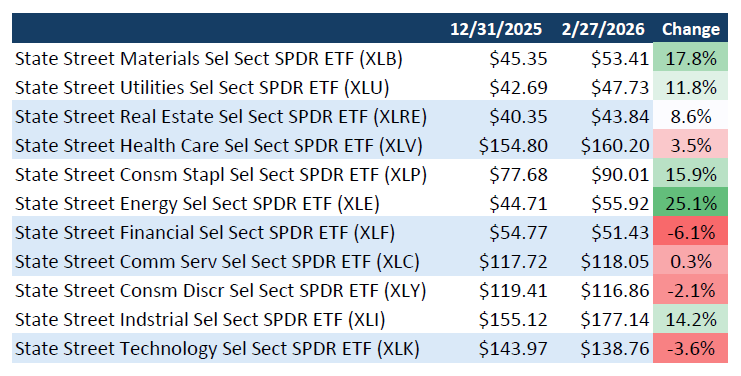Select the Materials XLB row label
The height and width of the screenshot is (376, 741).
pyautogui.click(x=209, y=59)
